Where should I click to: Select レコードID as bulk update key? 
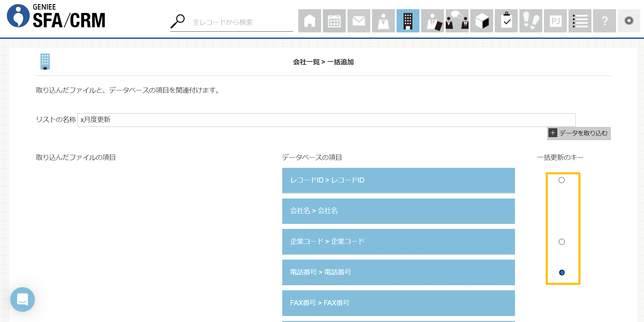click(562, 180)
